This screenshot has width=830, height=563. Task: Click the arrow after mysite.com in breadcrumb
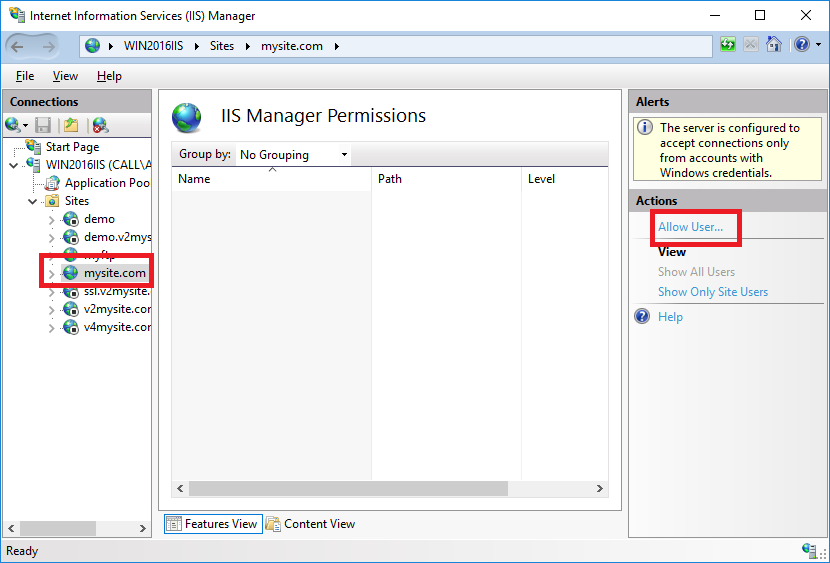336,47
